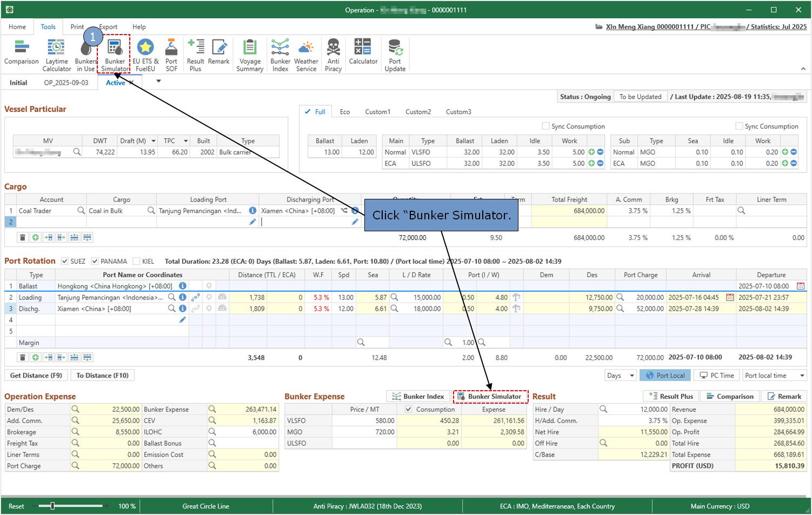
Task: Select the Eco speed profile tab
Action: (x=345, y=112)
